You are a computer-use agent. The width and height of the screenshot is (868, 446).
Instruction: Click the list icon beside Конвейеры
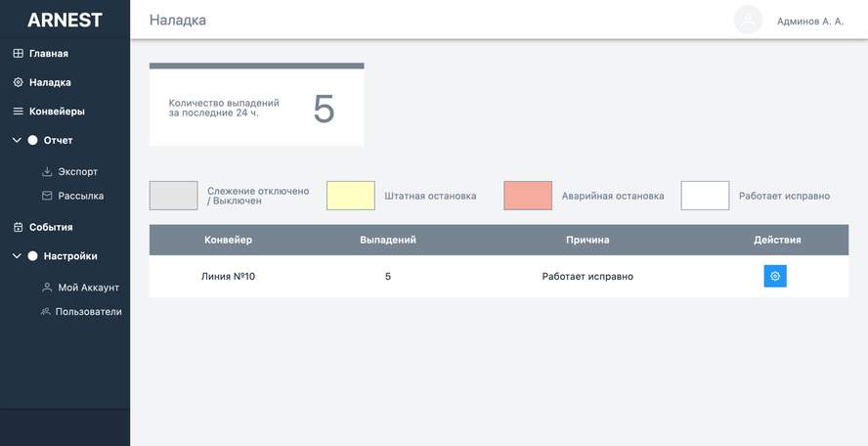click(x=19, y=111)
